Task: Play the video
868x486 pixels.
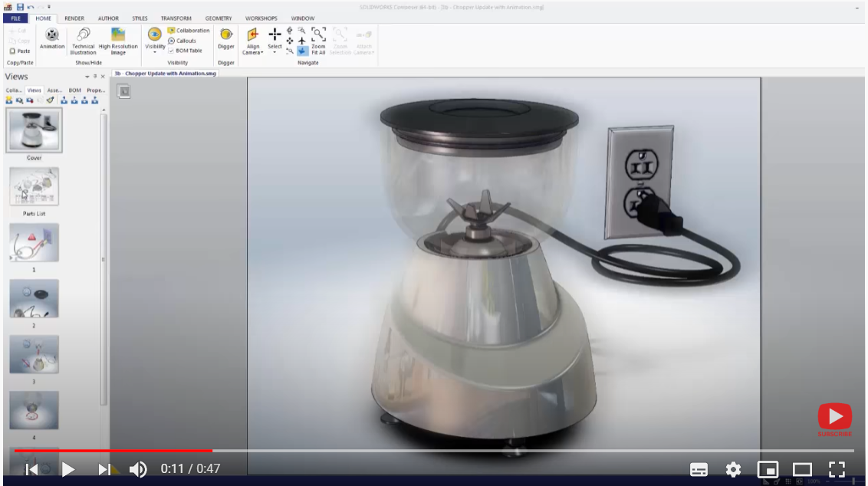Action: click(68, 469)
